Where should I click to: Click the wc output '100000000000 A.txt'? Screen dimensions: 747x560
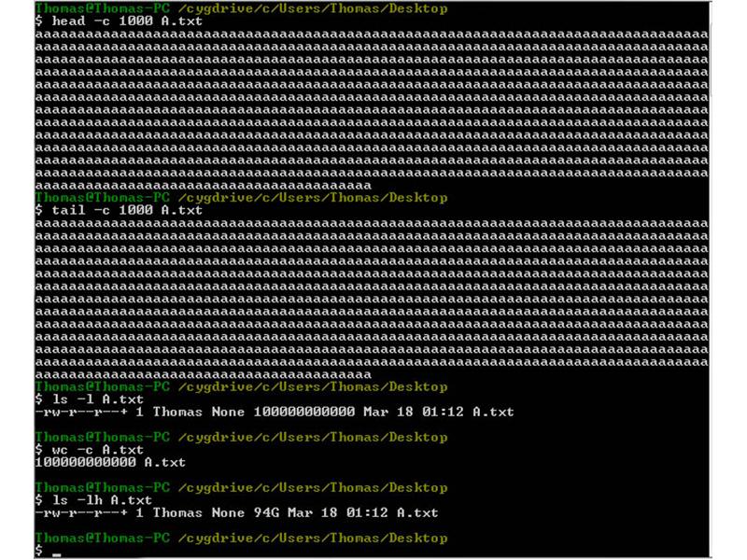tap(110, 462)
